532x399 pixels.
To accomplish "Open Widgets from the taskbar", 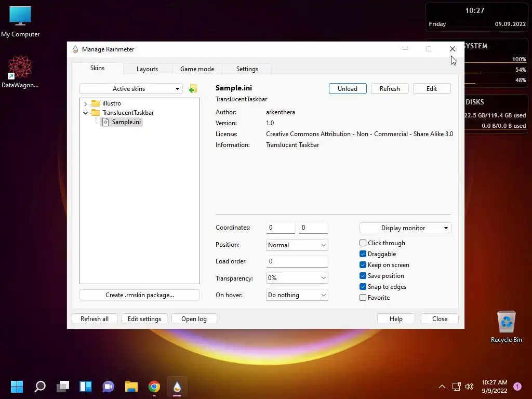I will point(86,387).
